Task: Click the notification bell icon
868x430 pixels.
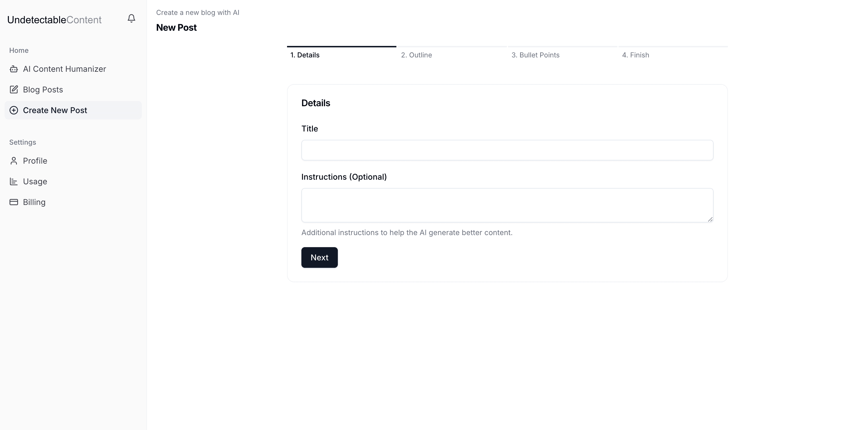Action: pos(131,19)
